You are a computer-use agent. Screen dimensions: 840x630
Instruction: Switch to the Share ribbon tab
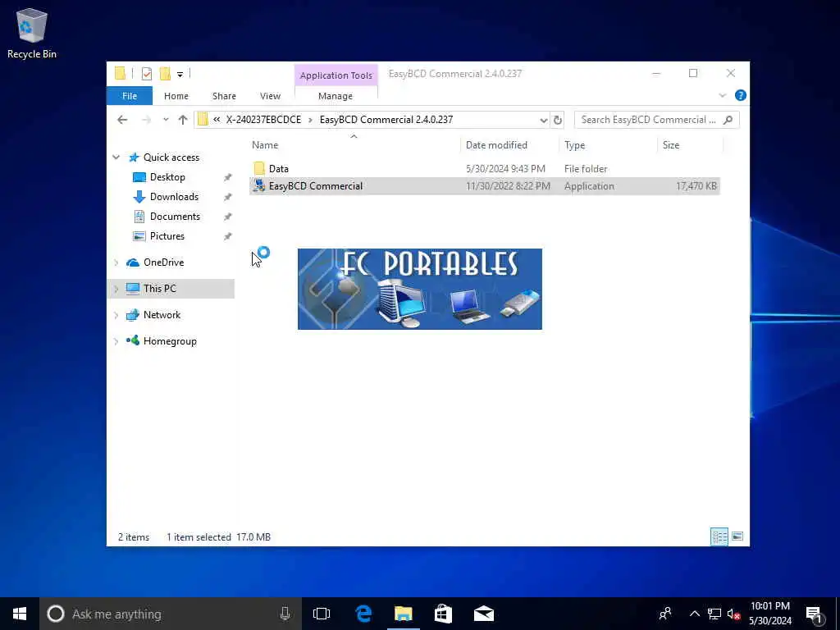(x=224, y=96)
